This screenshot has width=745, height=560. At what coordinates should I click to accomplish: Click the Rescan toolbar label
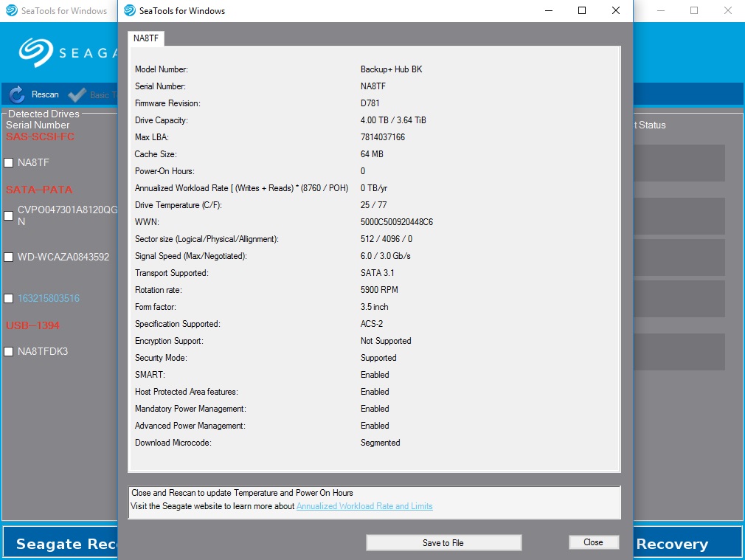[45, 94]
